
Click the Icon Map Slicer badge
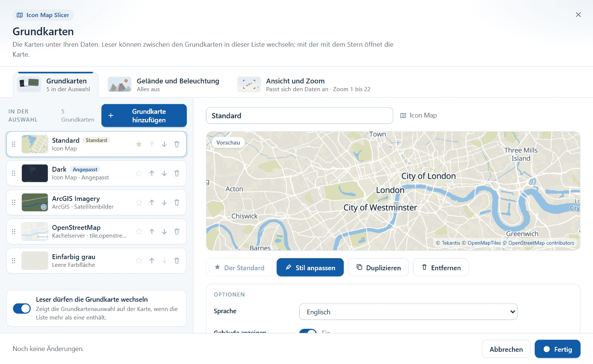coord(43,15)
